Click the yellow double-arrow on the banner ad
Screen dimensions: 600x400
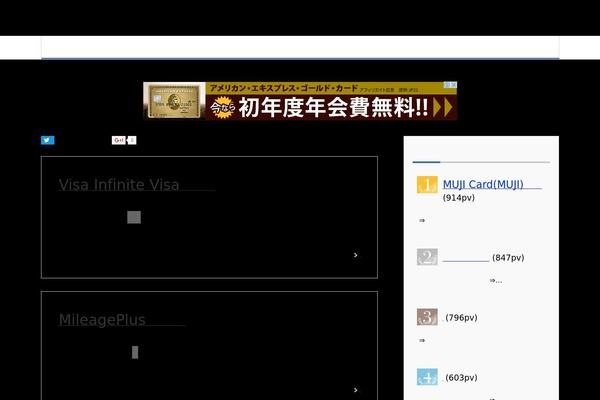point(443,108)
